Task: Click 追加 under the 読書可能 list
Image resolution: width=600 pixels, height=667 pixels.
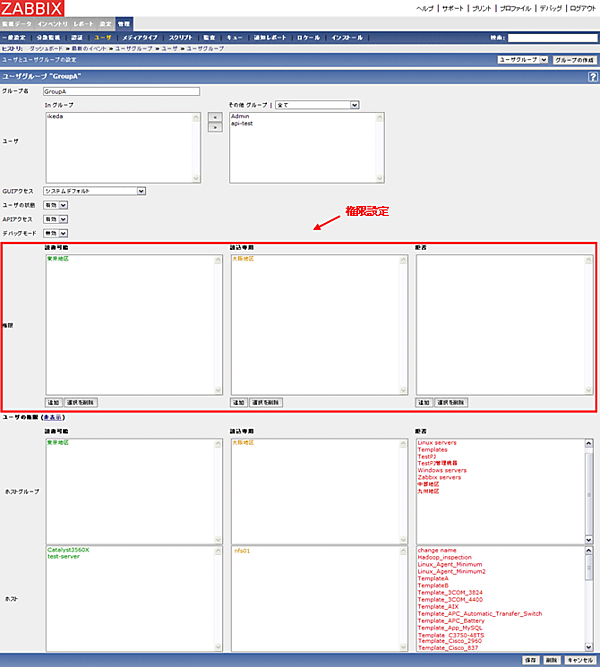Action: click(54, 402)
